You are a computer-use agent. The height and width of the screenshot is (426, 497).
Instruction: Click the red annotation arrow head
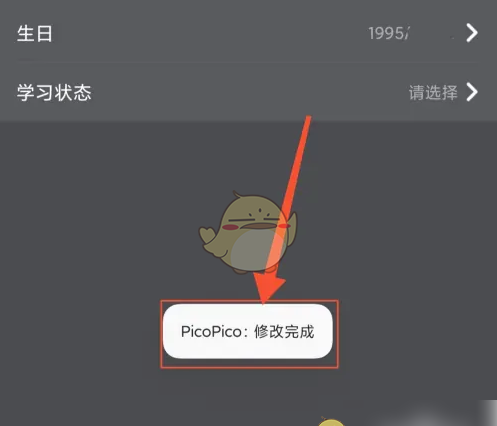point(269,287)
